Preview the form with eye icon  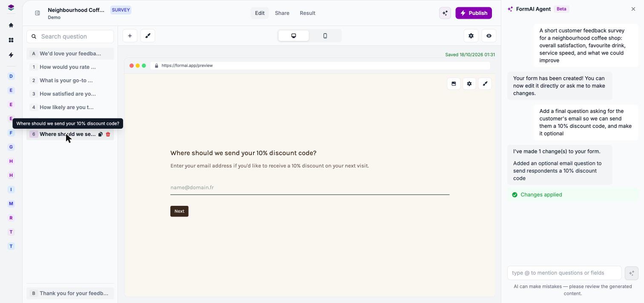pos(489,36)
